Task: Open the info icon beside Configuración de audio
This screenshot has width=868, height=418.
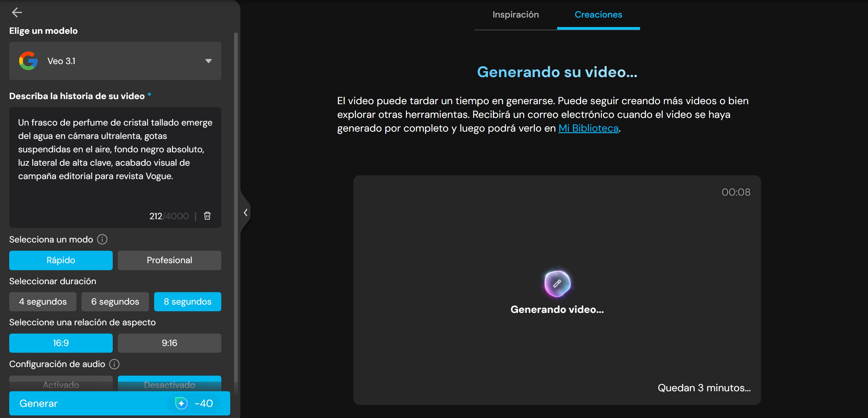Action: coord(114,364)
